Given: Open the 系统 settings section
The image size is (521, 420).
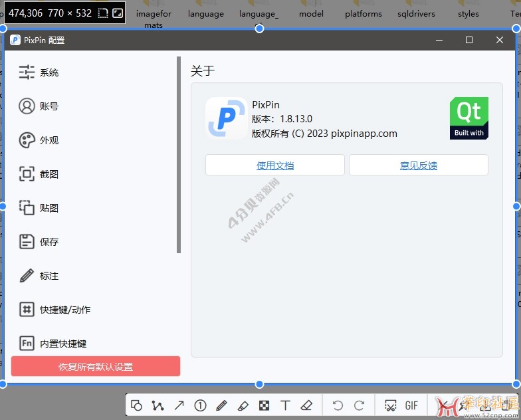Looking at the screenshot, I should pos(49,72).
